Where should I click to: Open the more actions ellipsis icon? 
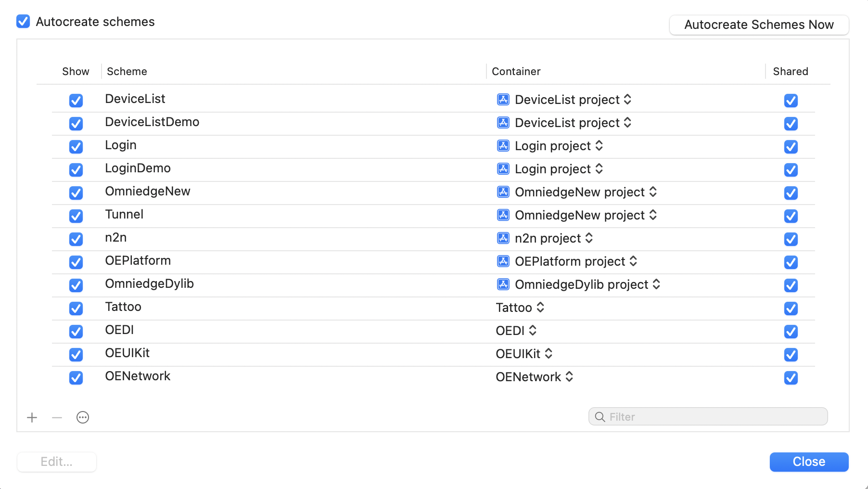[x=83, y=417]
